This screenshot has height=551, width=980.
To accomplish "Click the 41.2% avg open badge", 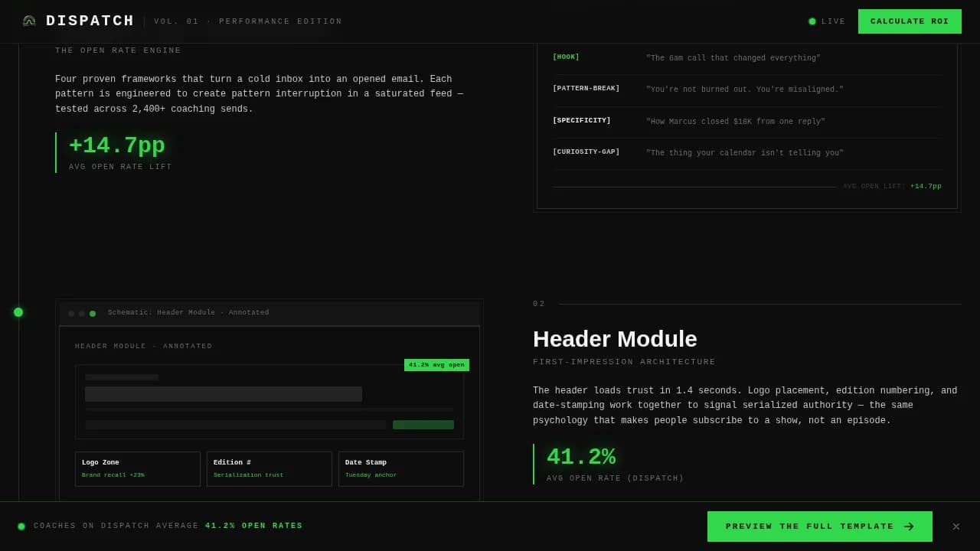I will coord(436,365).
